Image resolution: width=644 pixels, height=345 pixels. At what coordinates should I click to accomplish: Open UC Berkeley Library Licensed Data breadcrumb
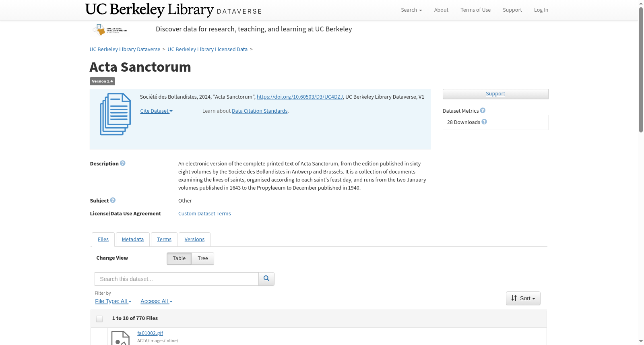click(x=208, y=50)
